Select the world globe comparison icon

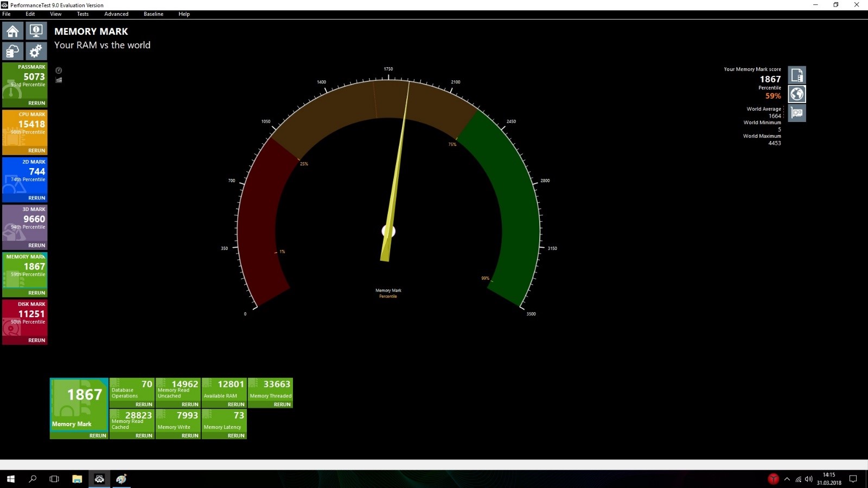point(796,94)
